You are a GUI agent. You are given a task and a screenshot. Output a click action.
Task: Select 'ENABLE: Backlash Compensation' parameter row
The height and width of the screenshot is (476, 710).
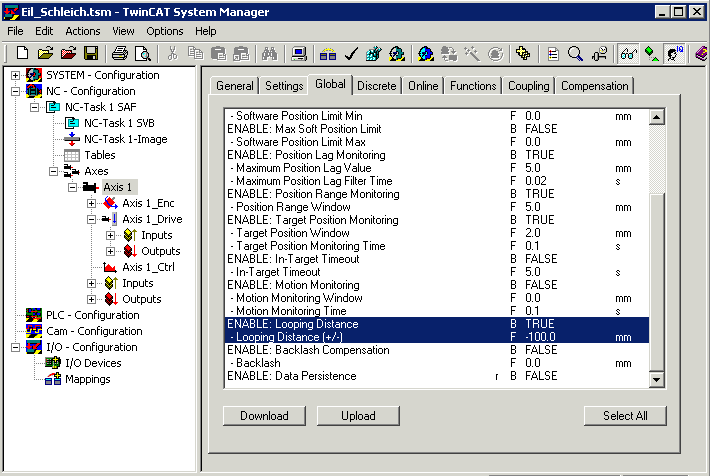coord(437,350)
